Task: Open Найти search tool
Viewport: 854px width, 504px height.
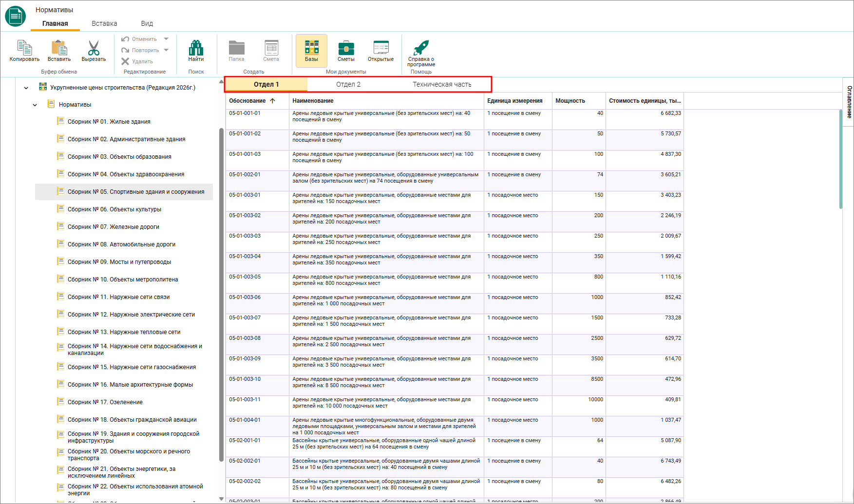Action: pyautogui.click(x=196, y=51)
